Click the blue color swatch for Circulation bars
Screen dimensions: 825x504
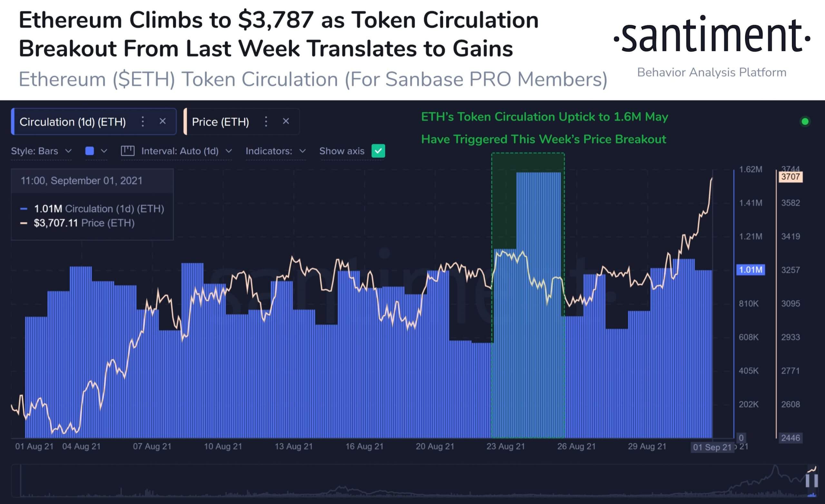(x=89, y=151)
